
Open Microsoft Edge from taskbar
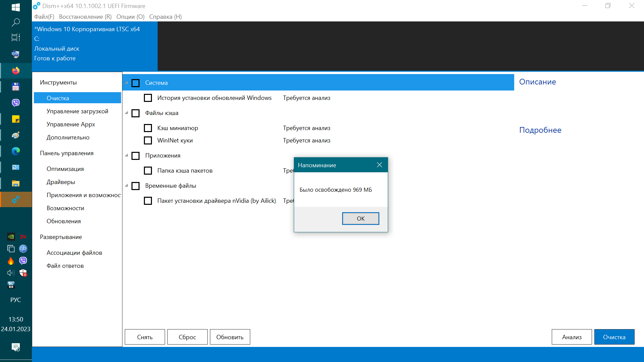(x=16, y=151)
